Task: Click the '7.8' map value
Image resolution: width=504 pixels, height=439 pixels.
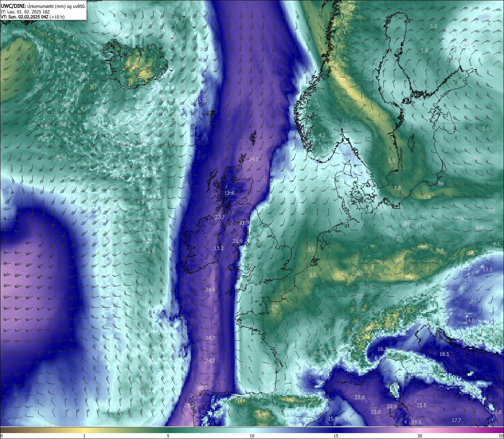Action: coord(491,211)
